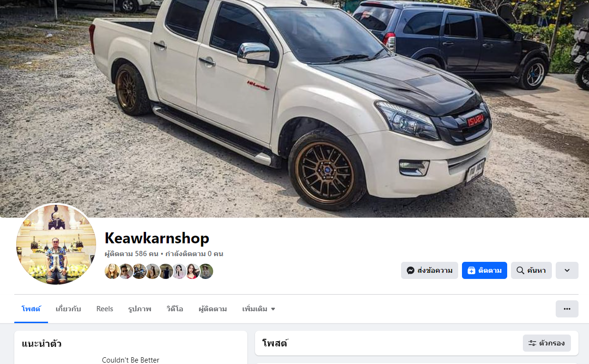Open the white Isuzu truck cover photo

(x=294, y=108)
